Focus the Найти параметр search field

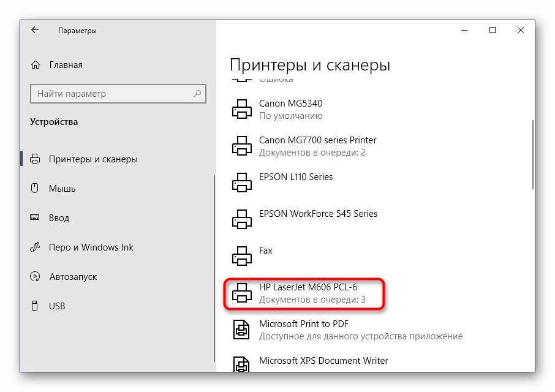118,94
